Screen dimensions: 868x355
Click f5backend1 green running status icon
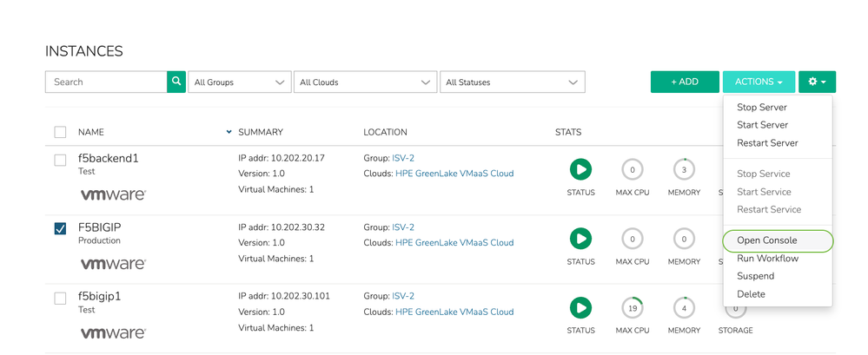tap(580, 169)
